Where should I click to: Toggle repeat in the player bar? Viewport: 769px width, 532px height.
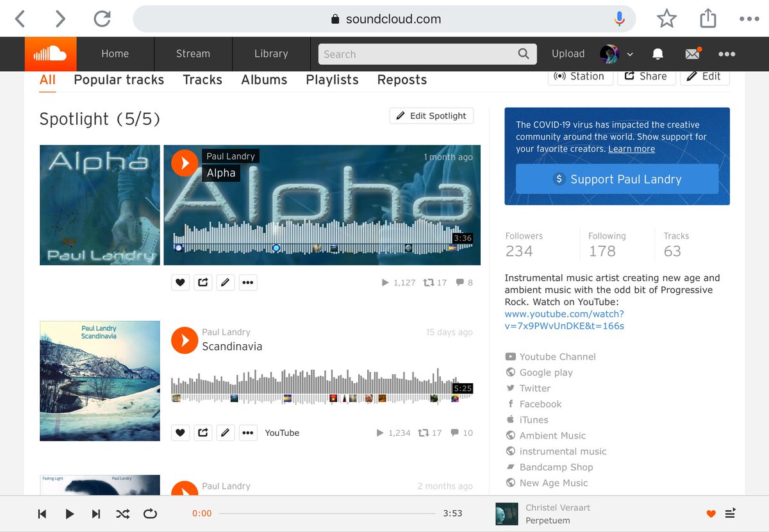tap(150, 513)
